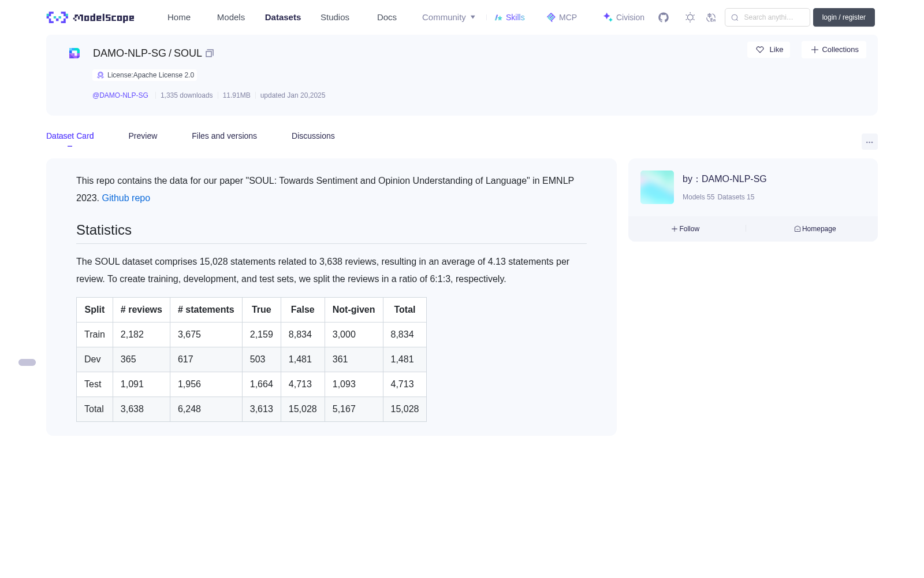The height and width of the screenshot is (578, 924).
Task: Focus the search anything field
Action: pyautogui.click(x=767, y=17)
